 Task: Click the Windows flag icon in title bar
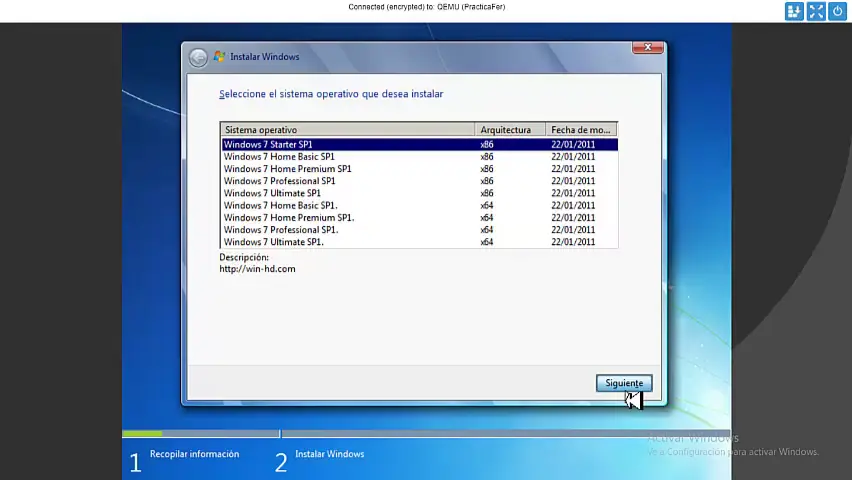click(x=219, y=57)
